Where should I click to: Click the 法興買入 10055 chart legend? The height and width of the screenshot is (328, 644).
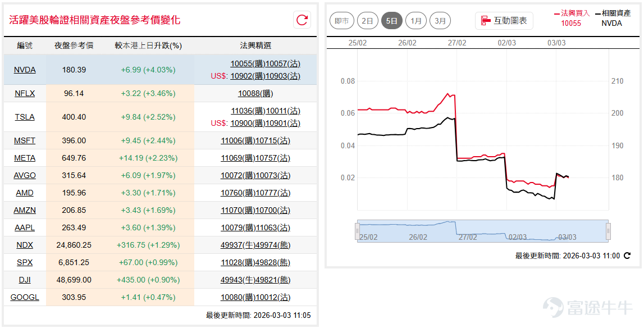[572, 18]
